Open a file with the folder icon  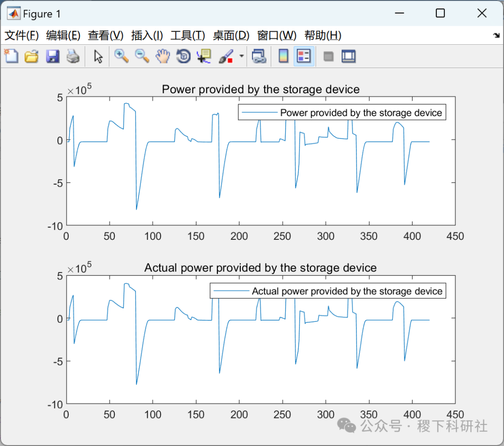point(32,56)
